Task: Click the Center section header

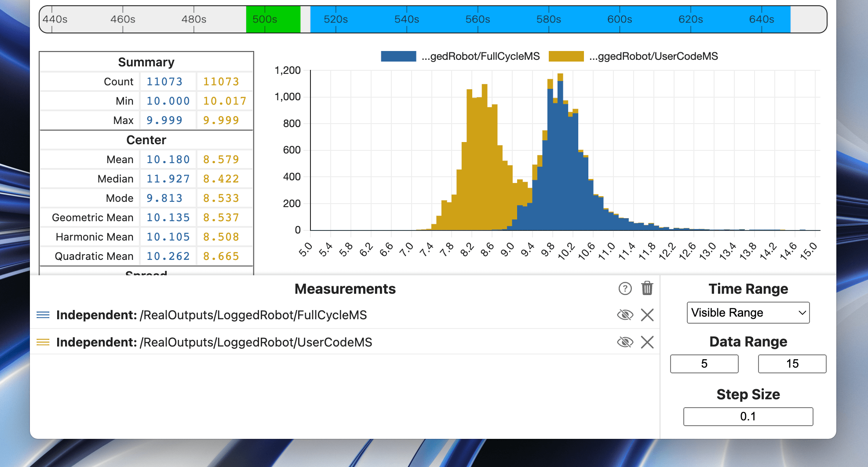Action: 146,140
